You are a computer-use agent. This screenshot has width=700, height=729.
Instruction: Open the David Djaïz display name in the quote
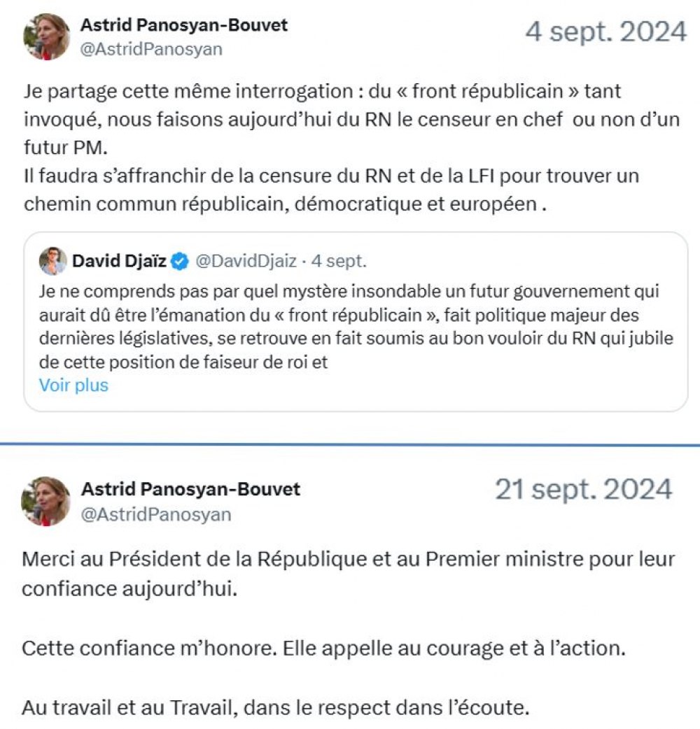119,262
